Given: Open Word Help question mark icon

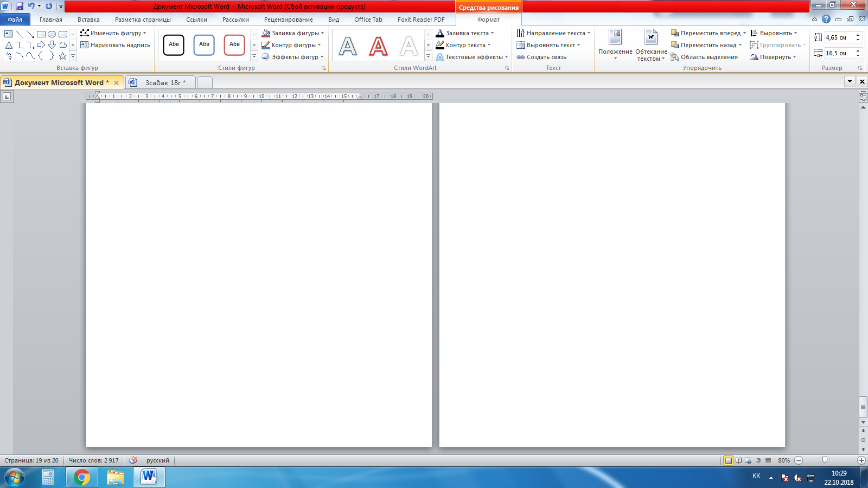Looking at the screenshot, I should [x=826, y=19].
